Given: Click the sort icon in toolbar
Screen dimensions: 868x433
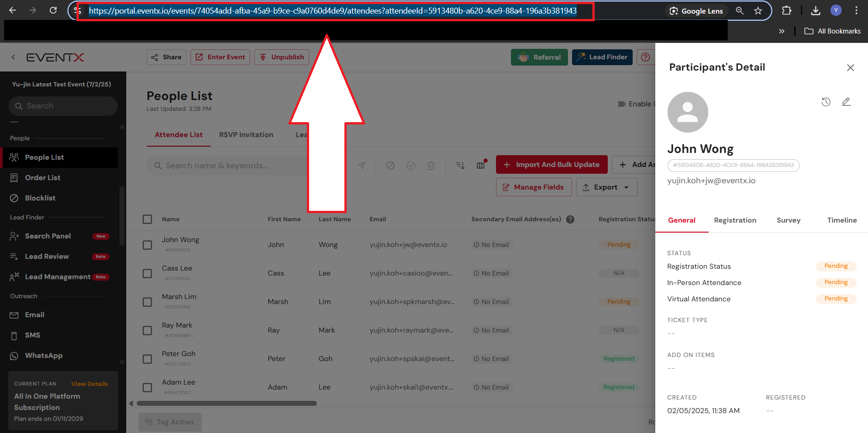Looking at the screenshot, I should pyautogui.click(x=460, y=166).
